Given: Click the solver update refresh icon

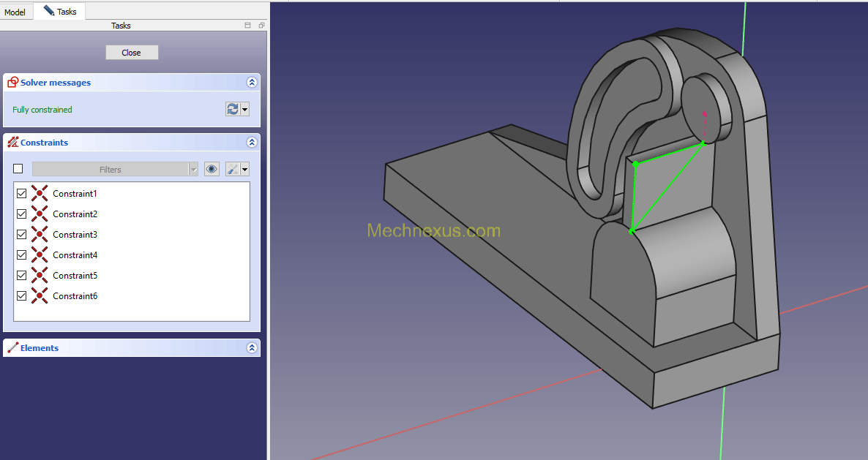Looking at the screenshot, I should pyautogui.click(x=233, y=109).
